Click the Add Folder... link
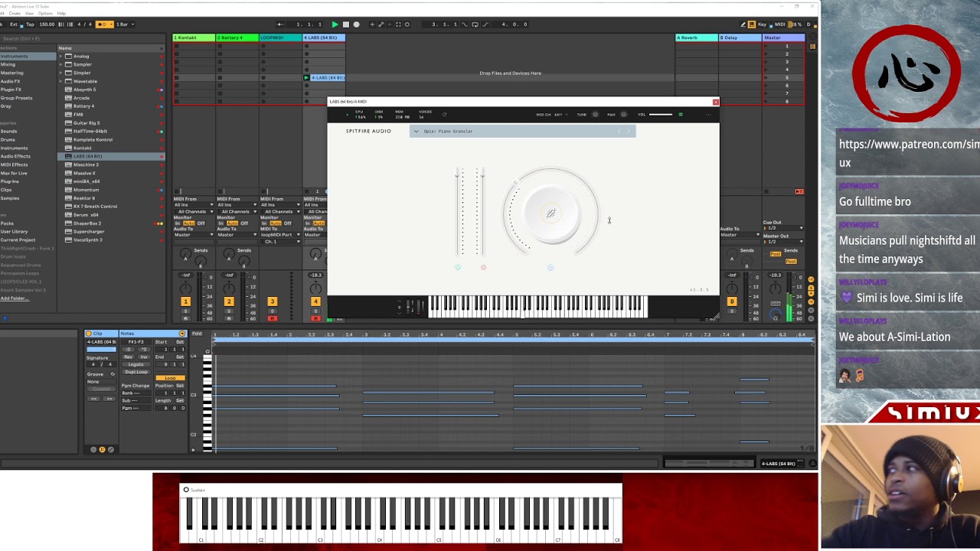 (13, 298)
